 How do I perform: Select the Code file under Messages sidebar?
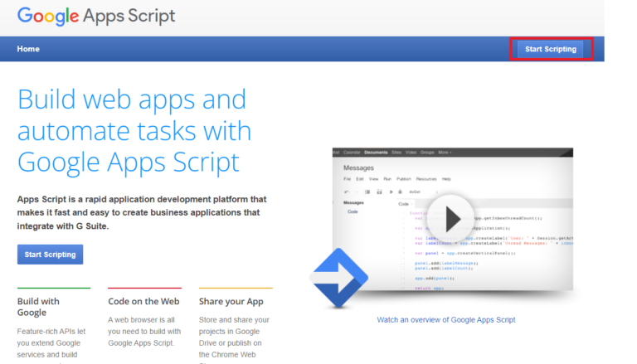(x=353, y=212)
